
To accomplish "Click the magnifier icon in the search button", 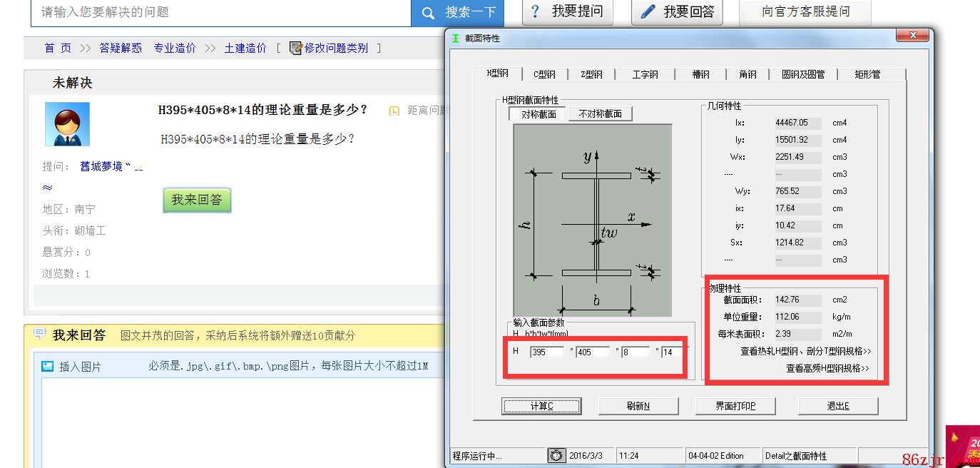I will point(428,13).
